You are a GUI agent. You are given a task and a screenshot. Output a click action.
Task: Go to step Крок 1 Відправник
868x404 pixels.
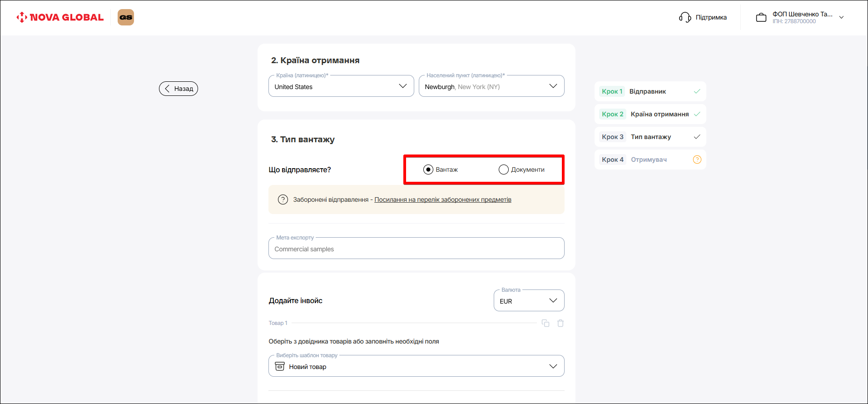650,91
